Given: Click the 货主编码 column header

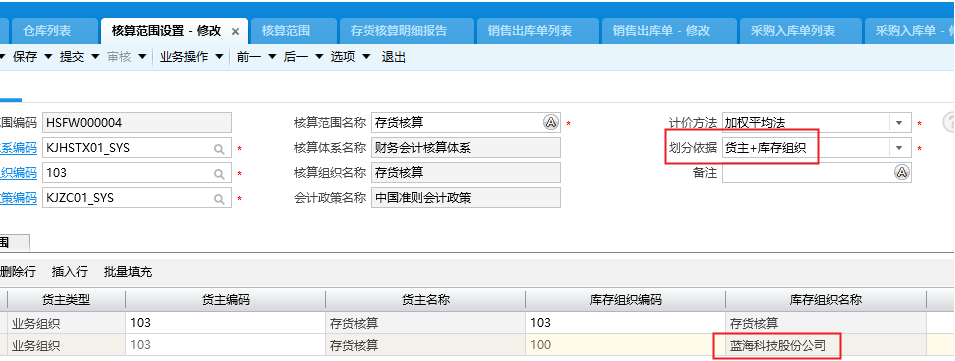Looking at the screenshot, I should (x=225, y=300).
